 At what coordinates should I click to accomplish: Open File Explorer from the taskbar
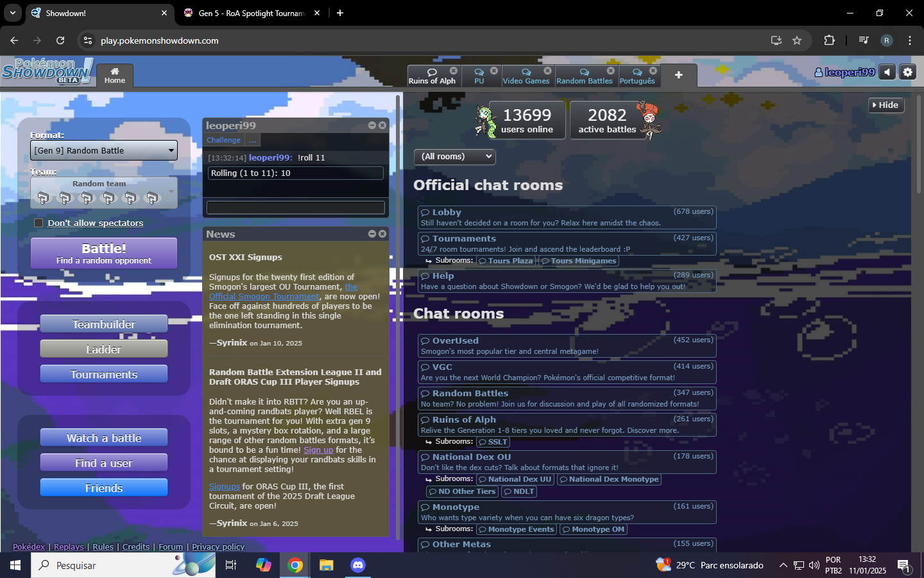point(327,565)
